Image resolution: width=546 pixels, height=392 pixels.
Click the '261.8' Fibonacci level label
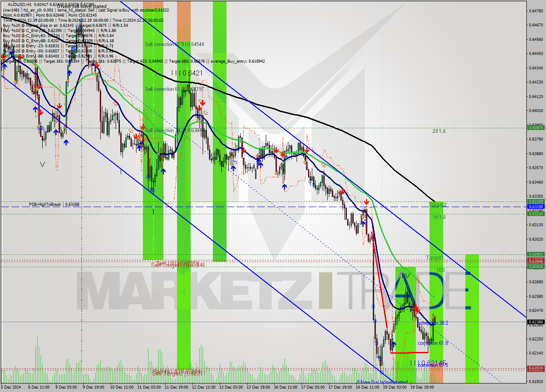439,131
